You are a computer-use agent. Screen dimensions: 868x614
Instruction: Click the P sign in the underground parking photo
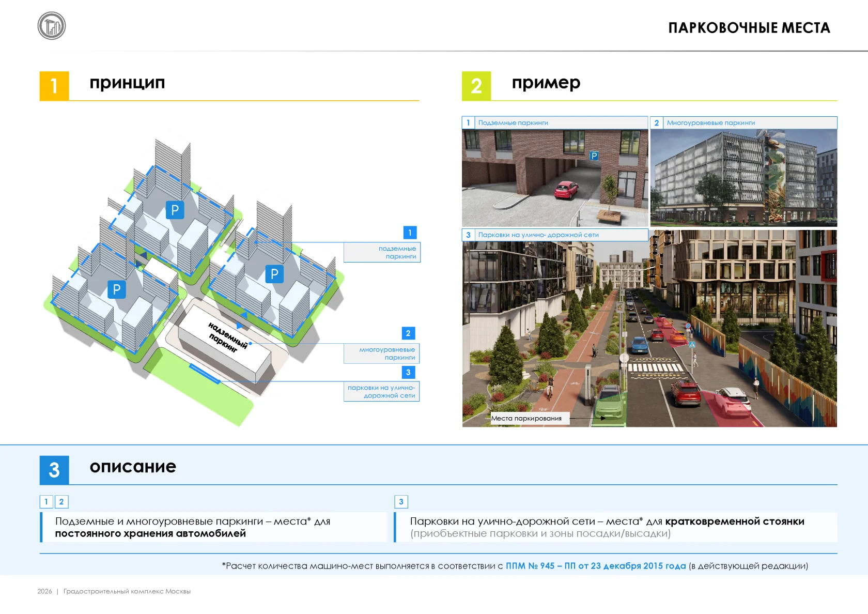[x=594, y=156]
